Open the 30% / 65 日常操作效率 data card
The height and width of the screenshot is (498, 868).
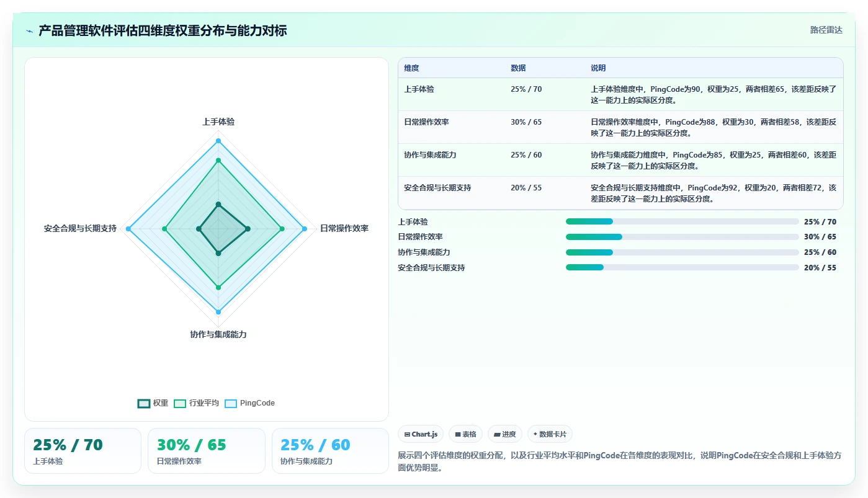pos(207,451)
